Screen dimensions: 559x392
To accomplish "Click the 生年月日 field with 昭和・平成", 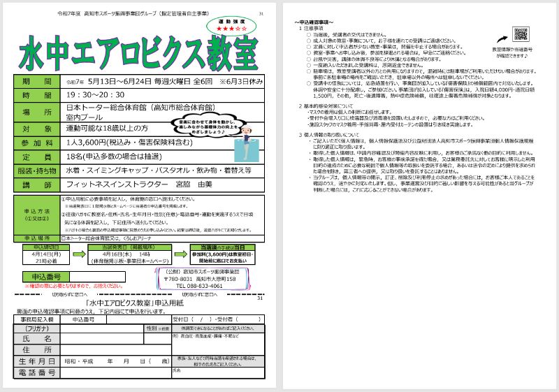I will 116,361.
